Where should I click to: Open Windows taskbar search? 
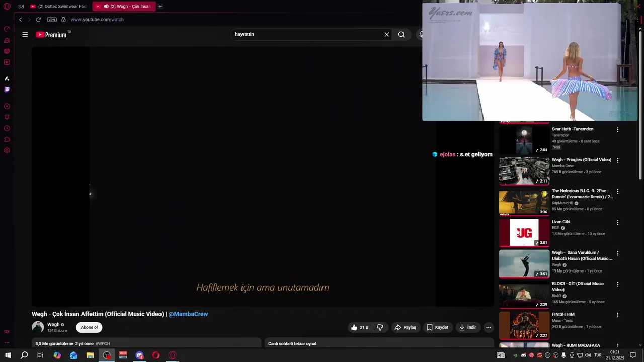click(24, 355)
